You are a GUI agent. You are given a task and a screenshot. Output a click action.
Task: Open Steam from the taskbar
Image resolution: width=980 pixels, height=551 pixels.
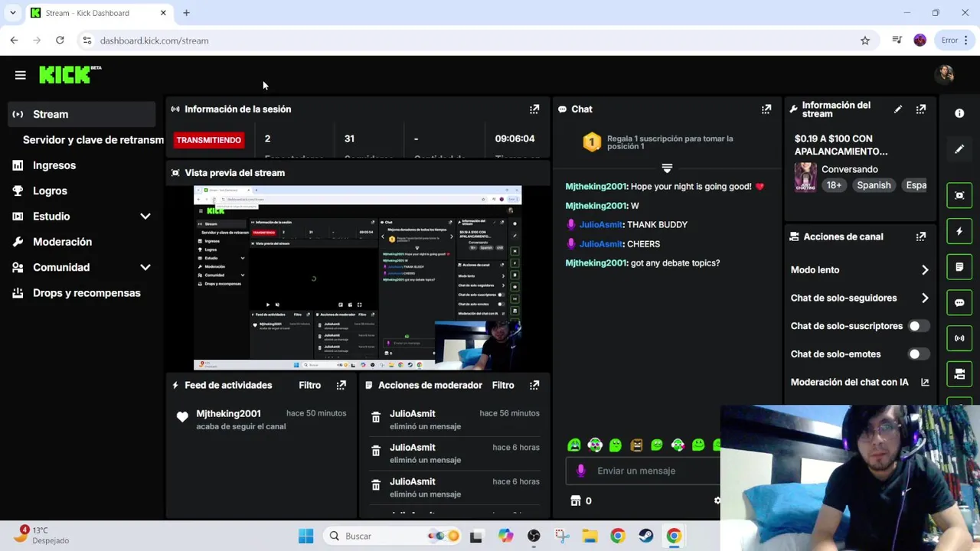[x=645, y=536]
